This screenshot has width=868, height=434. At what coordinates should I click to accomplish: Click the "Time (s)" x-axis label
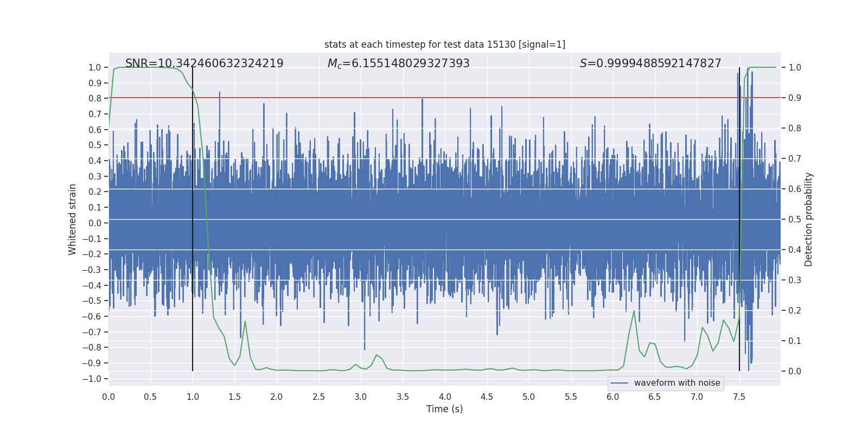click(444, 409)
